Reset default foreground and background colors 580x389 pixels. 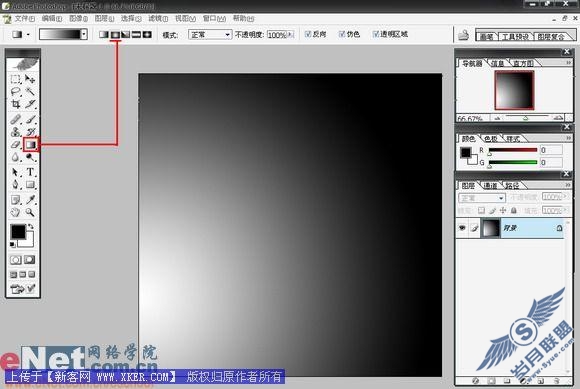pyautogui.click(x=13, y=244)
